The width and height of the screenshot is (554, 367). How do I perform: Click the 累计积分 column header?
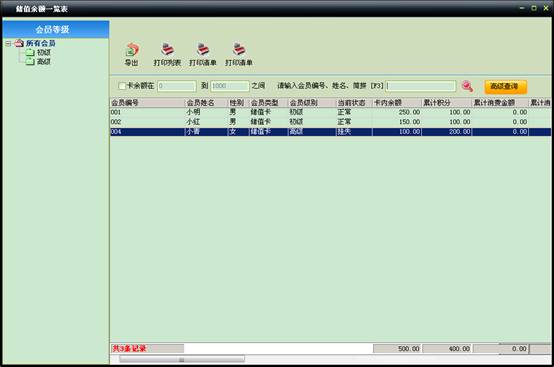point(447,103)
